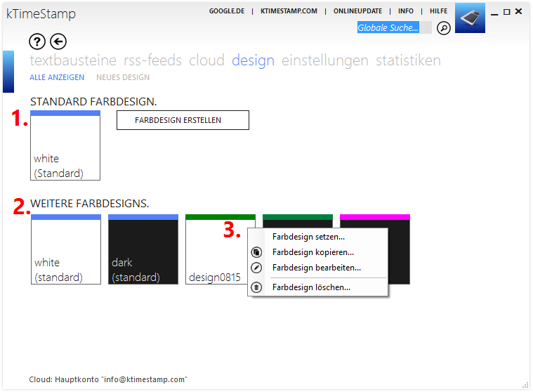Close the kTimeStamp window
This screenshot has width=533, height=392.
pyautogui.click(x=518, y=11)
